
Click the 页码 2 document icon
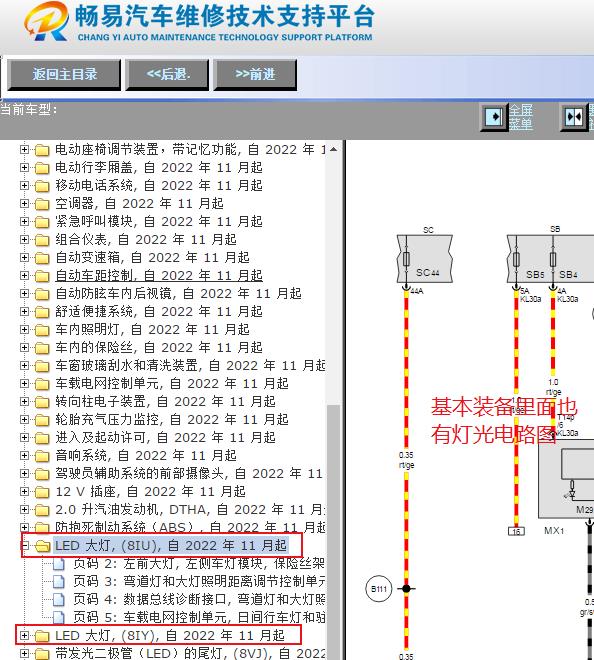(59, 564)
